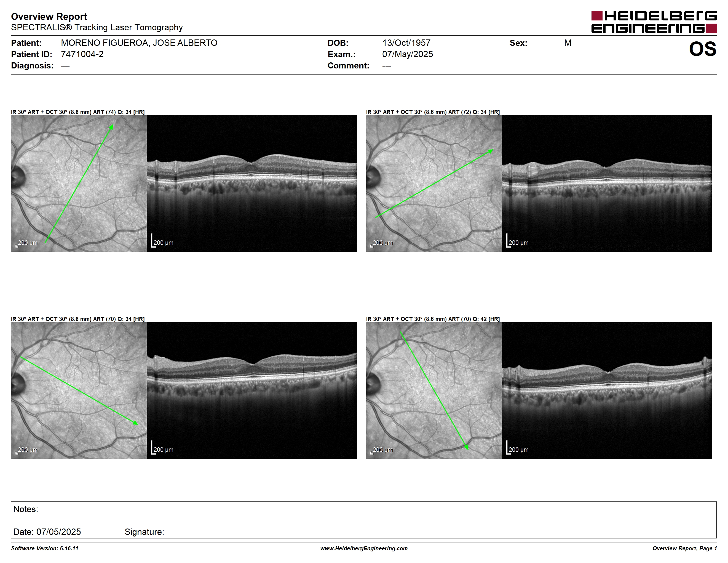
Task: Click the Overview Report, Page 1 footer text
Action: click(x=685, y=548)
